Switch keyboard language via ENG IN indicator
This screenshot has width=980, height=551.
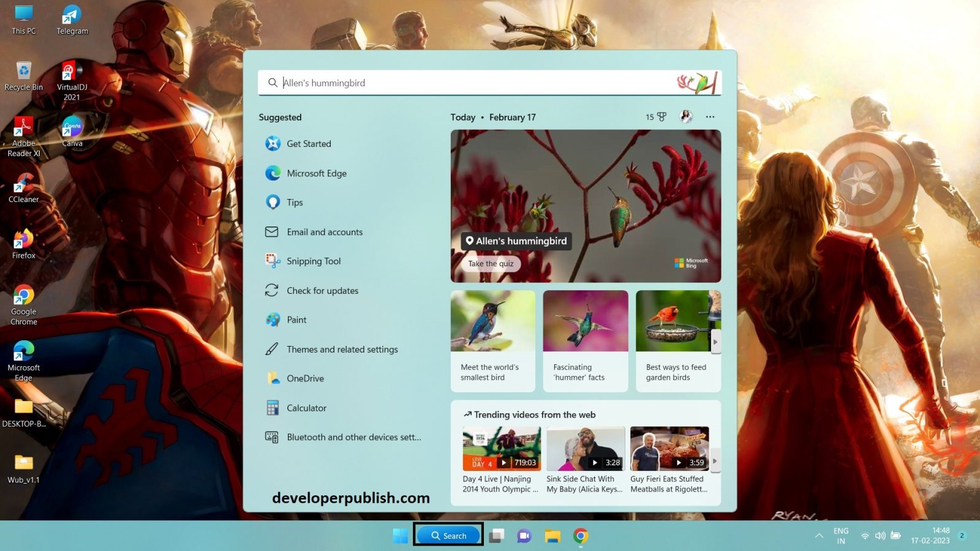pyautogui.click(x=840, y=535)
